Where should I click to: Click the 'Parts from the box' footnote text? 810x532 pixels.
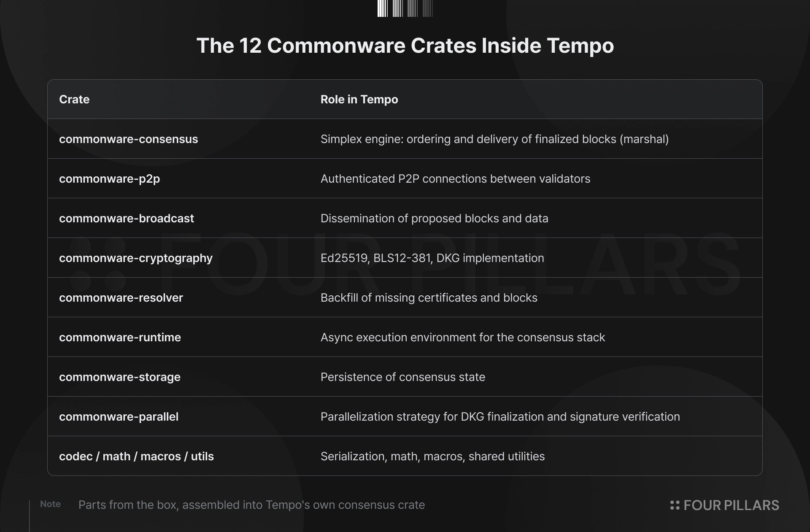(x=251, y=505)
